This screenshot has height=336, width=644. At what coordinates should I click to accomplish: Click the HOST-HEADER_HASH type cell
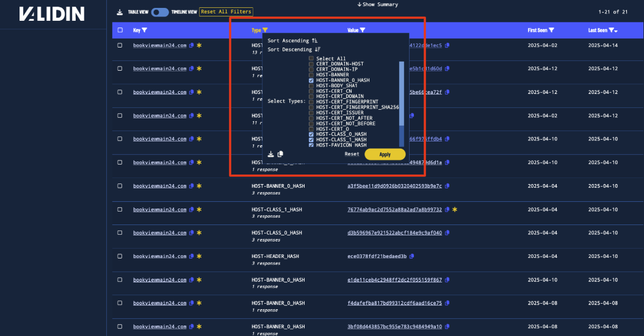275,256
